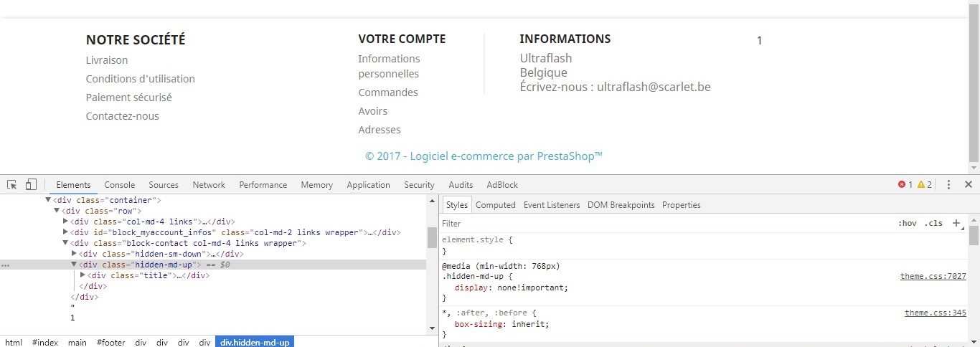Close the DevTools panel
This screenshot has width=980, height=347.
pyautogui.click(x=968, y=184)
